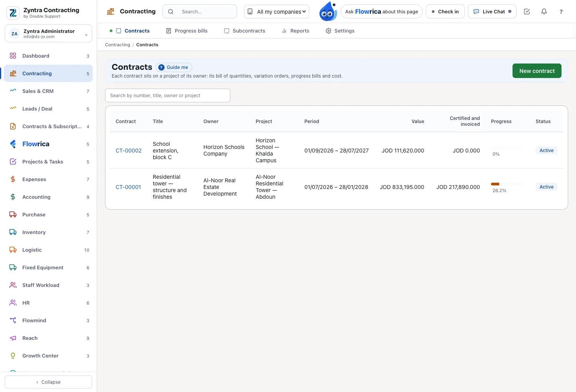Focus the top Search field

tap(200, 12)
